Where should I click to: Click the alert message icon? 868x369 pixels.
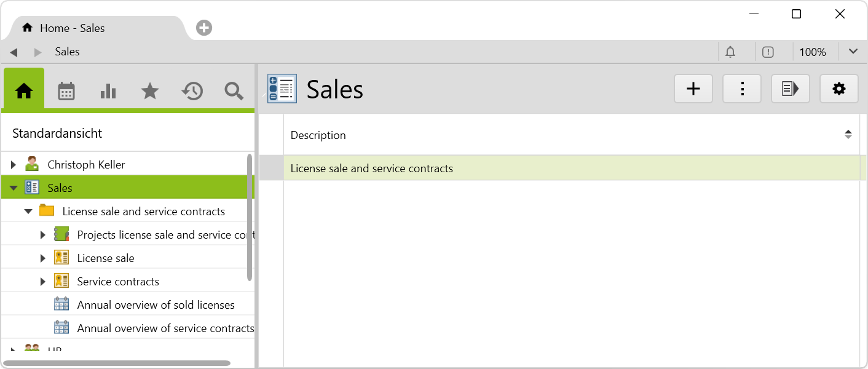768,52
